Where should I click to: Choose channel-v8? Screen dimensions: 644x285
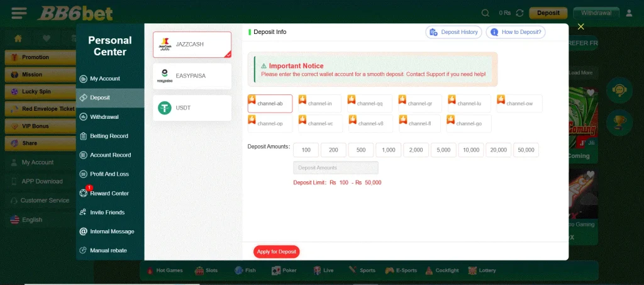370,123
